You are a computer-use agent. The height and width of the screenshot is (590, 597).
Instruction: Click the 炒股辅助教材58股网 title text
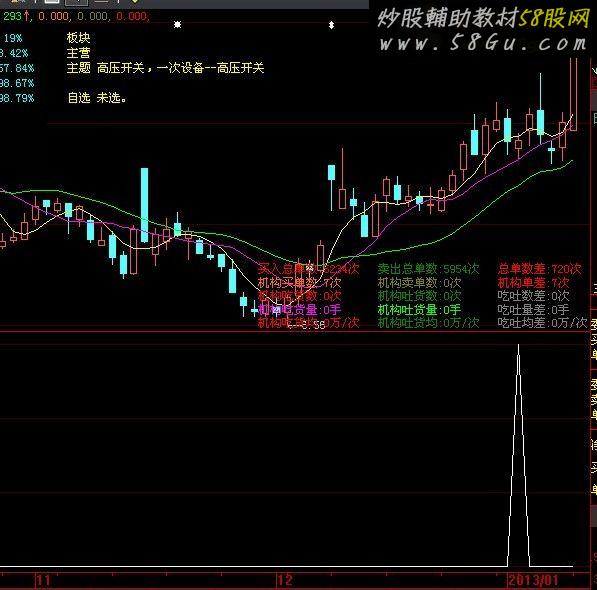pyautogui.click(x=484, y=18)
